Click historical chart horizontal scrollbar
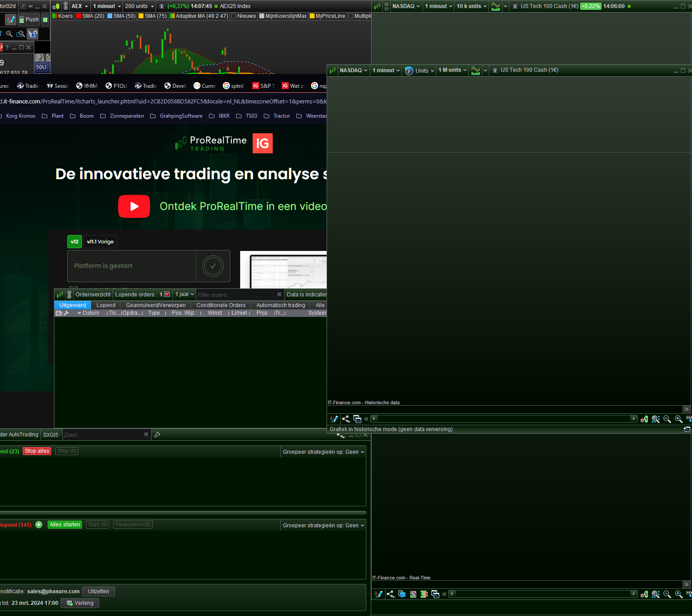The width and height of the screenshot is (692, 616). coord(504,419)
